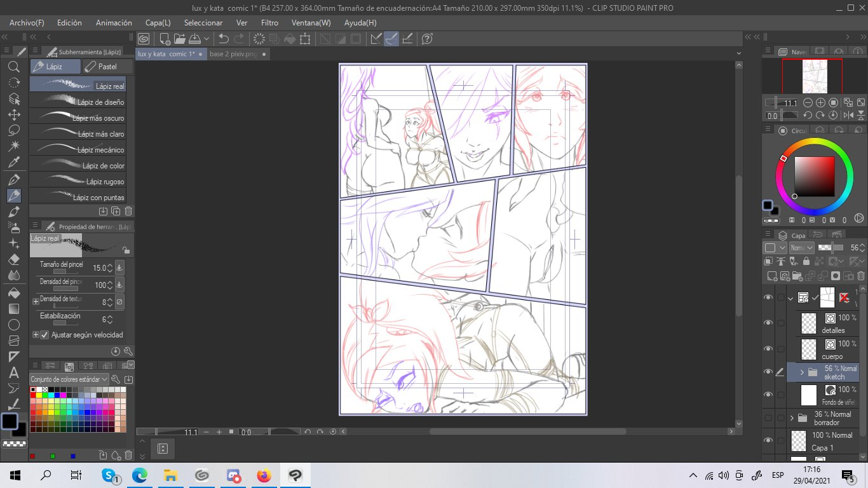868x488 pixels.
Task: Choose the Eyedropper tool
Action: click(x=13, y=163)
